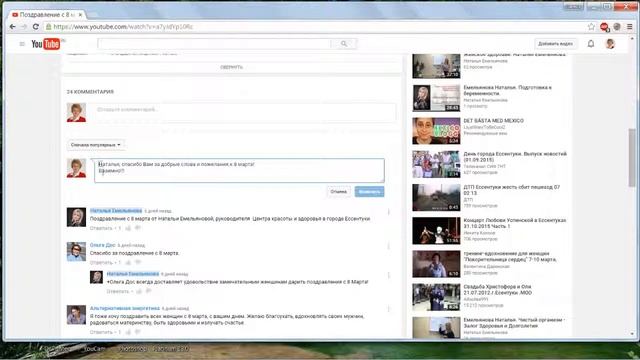Open the YouTube guide hamburger menu
Viewport: 640px width, 360px height.
(x=22, y=44)
